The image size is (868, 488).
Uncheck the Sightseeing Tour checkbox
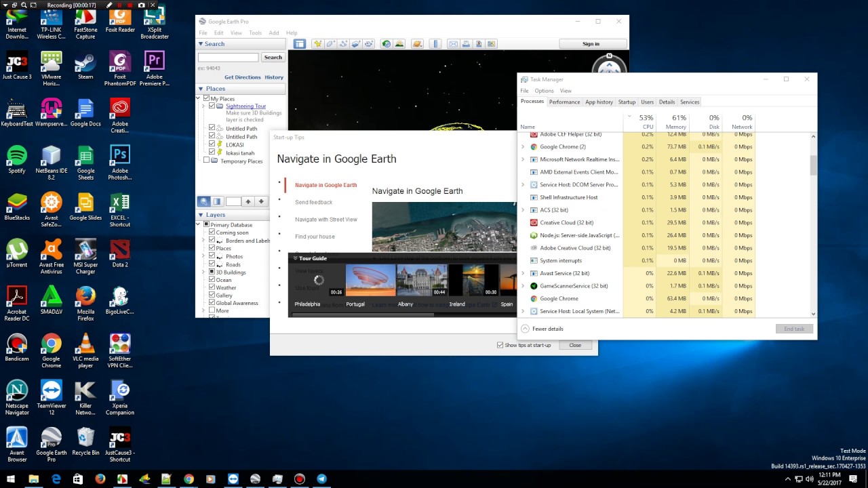(x=212, y=106)
